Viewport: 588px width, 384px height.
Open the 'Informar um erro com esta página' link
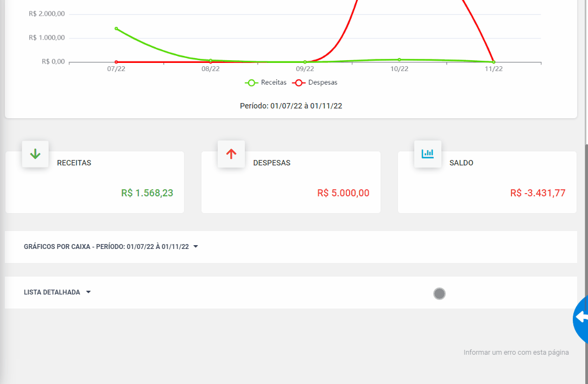[x=516, y=352]
